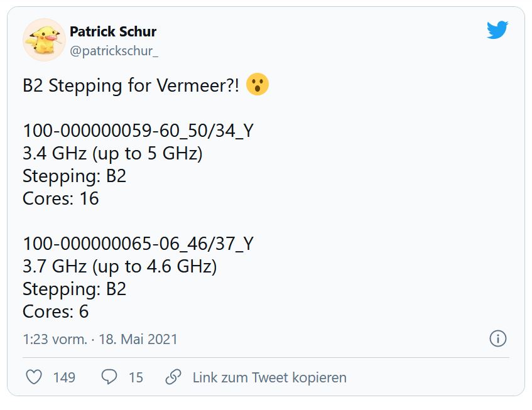Screen dimensions: 532x410
Task: Click the surprised face emoji
Action: 258,84
